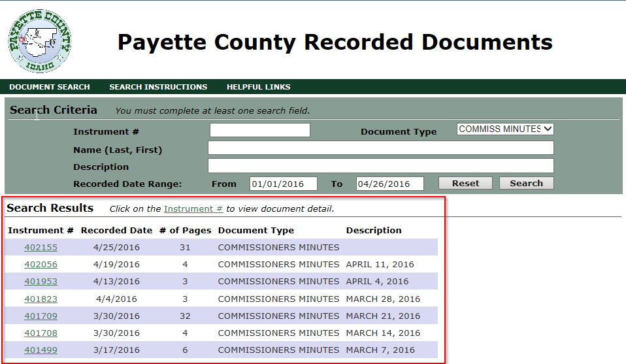
Task: Focus the Name (Last, First) field
Action: click(380, 148)
